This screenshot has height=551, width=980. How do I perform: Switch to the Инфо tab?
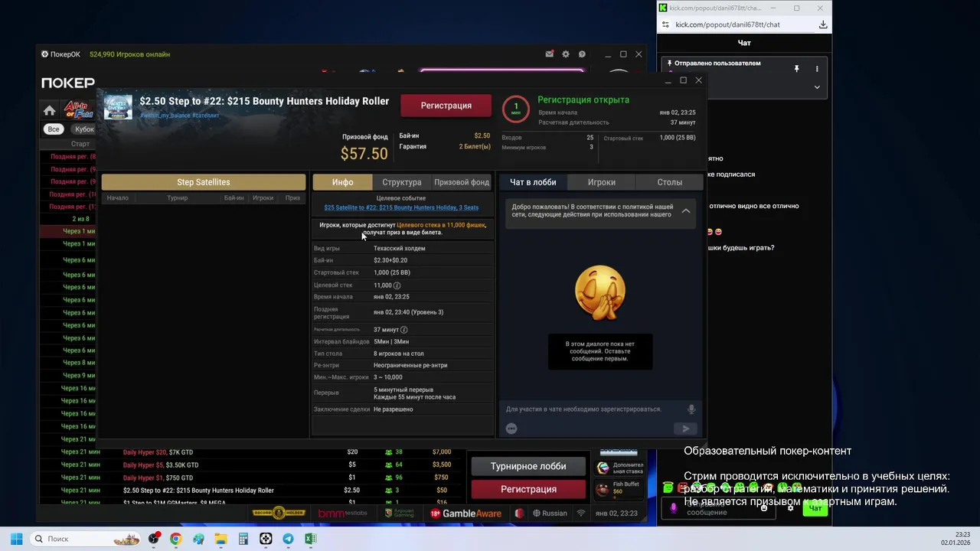pos(342,182)
